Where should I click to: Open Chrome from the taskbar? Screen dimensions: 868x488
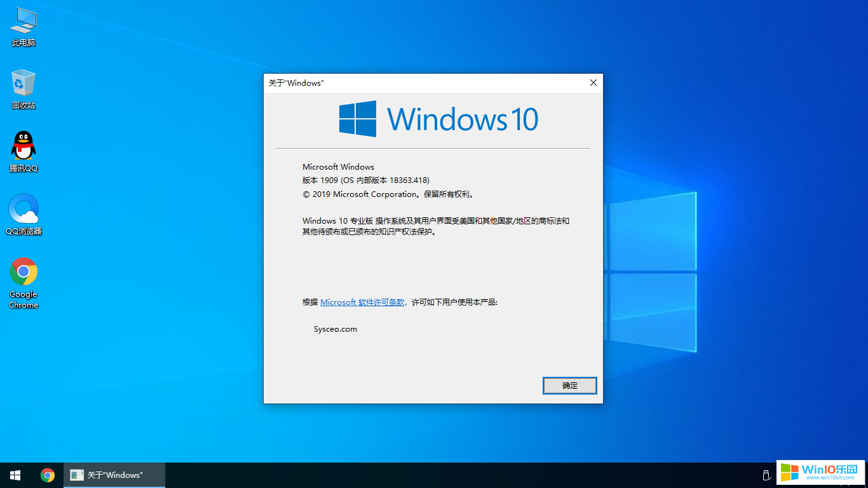tap(48, 475)
